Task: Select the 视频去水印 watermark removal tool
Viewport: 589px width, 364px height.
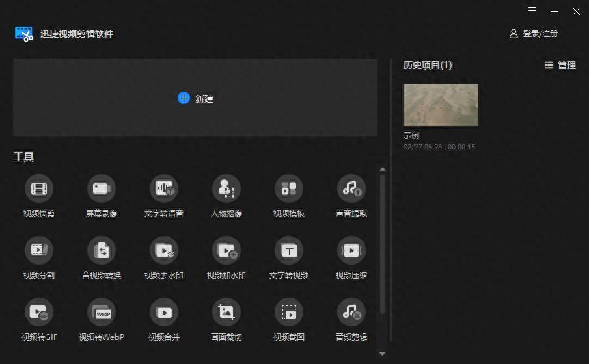Action: (x=164, y=250)
